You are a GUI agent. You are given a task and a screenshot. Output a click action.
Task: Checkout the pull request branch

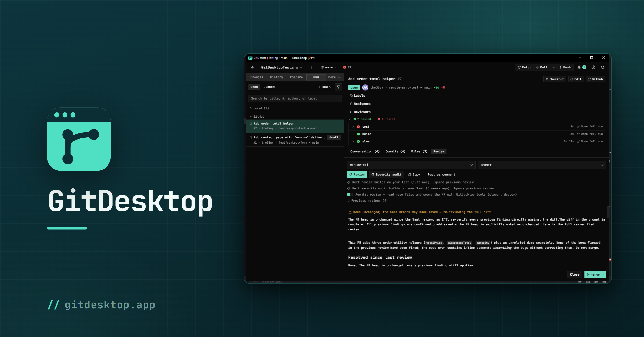coord(555,79)
